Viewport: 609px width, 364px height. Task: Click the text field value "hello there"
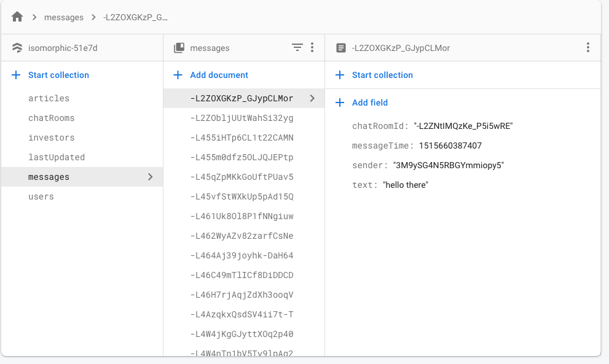click(406, 185)
